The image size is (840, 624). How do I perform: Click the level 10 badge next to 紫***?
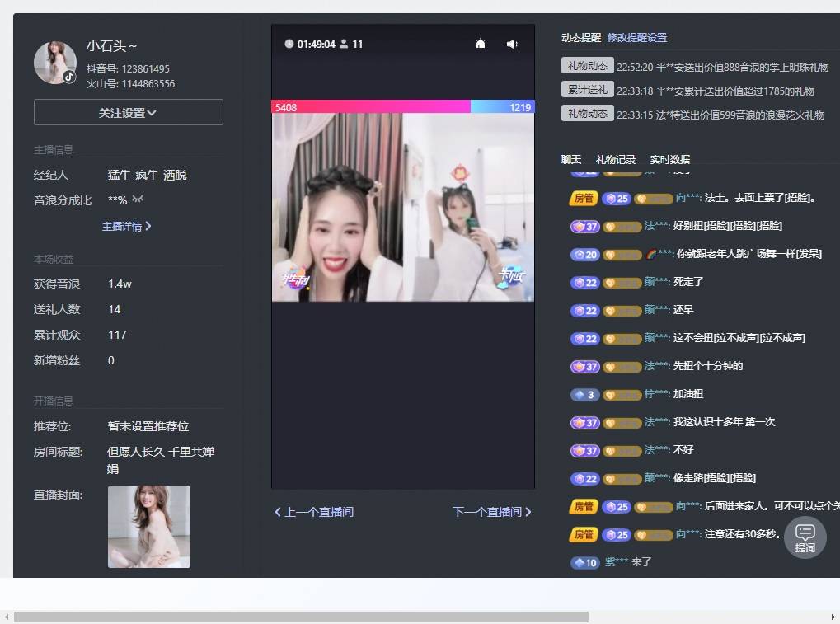pyautogui.click(x=584, y=563)
